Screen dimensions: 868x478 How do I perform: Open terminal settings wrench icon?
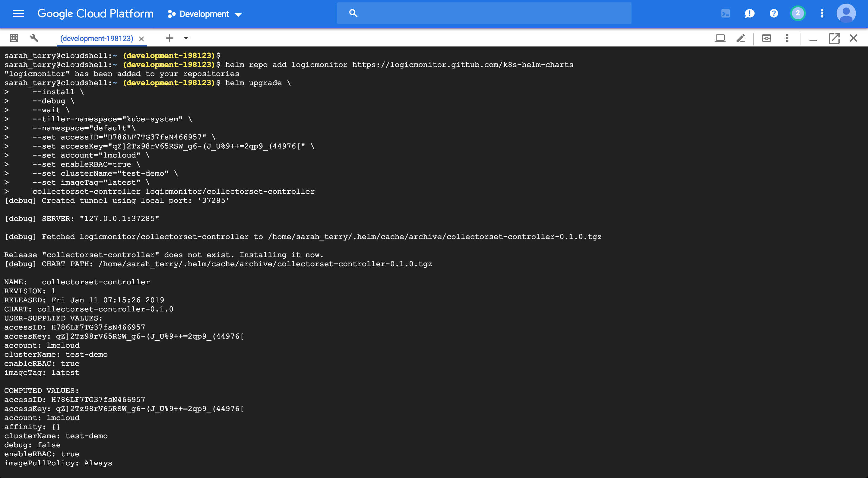coord(34,38)
